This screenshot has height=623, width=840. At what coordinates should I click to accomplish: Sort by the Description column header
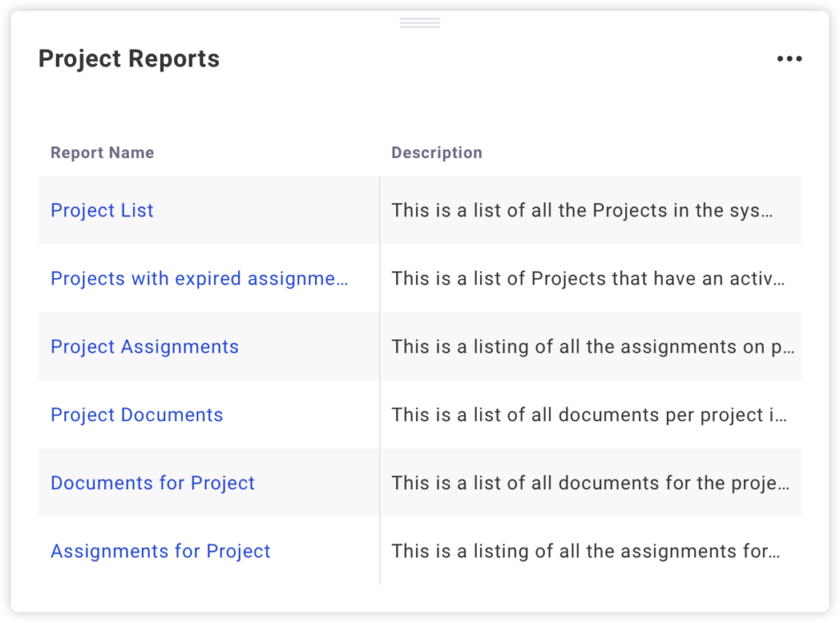coord(437,152)
